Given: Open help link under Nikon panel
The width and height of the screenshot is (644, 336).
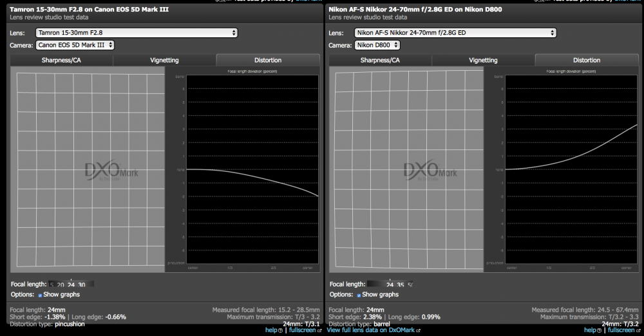Looking at the screenshot, I should [x=590, y=330].
